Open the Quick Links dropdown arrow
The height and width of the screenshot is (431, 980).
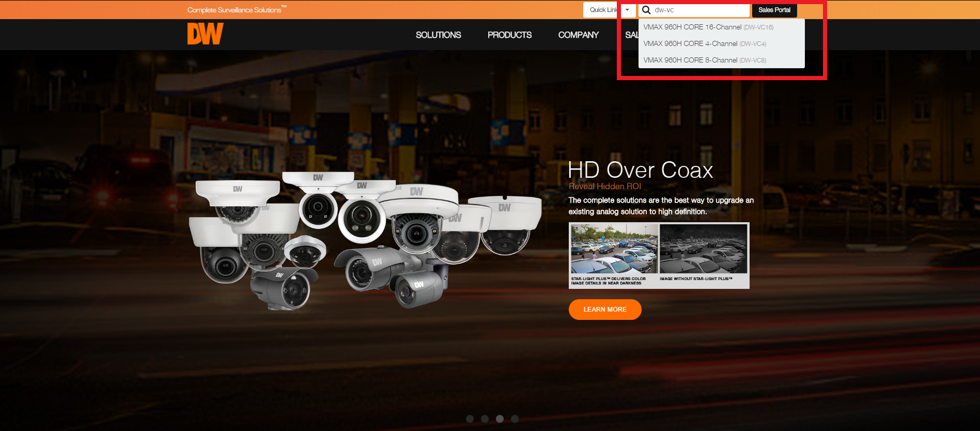[x=627, y=10]
